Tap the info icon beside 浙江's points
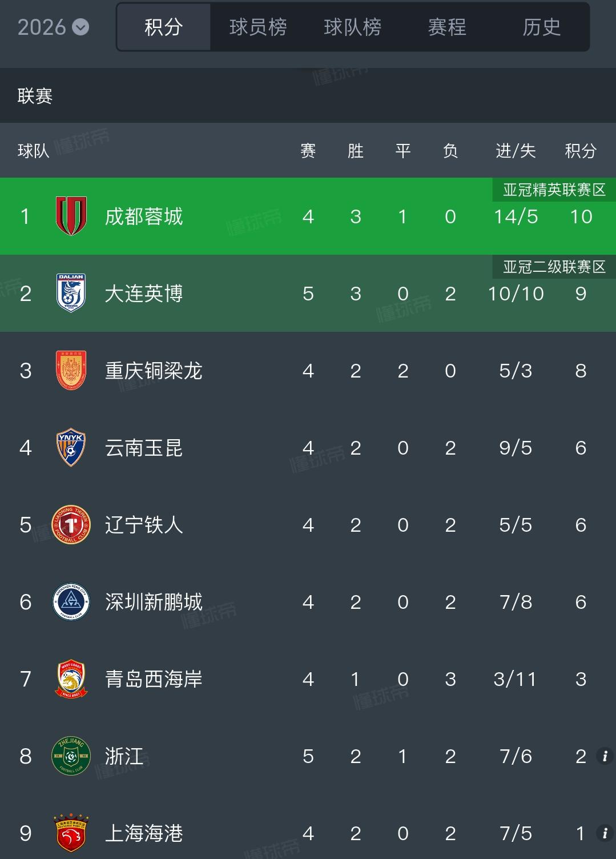The image size is (616, 859). pyautogui.click(x=605, y=756)
